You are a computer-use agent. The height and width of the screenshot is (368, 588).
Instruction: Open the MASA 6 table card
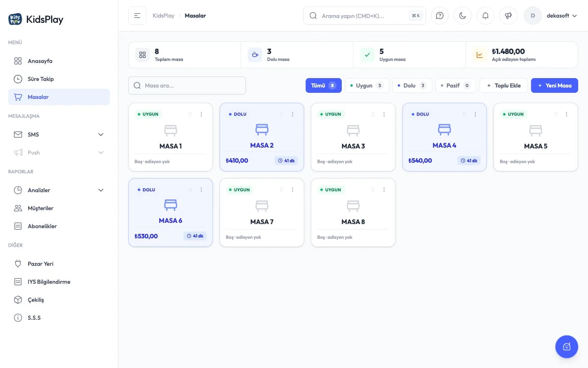click(x=171, y=213)
